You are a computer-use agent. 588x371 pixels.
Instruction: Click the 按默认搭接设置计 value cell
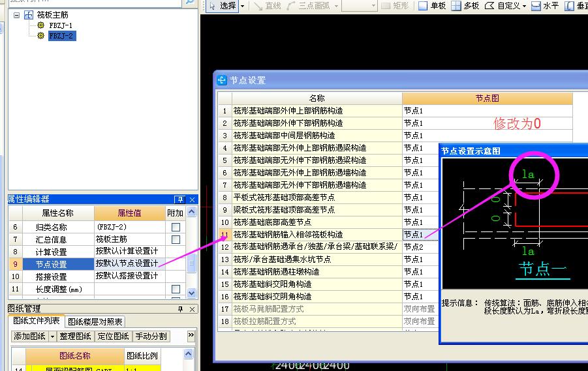(130, 276)
